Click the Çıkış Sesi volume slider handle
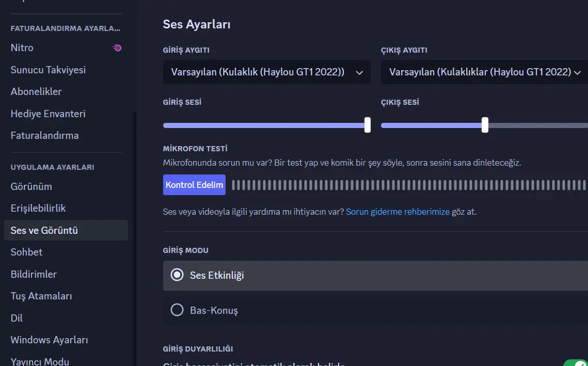 coord(485,125)
